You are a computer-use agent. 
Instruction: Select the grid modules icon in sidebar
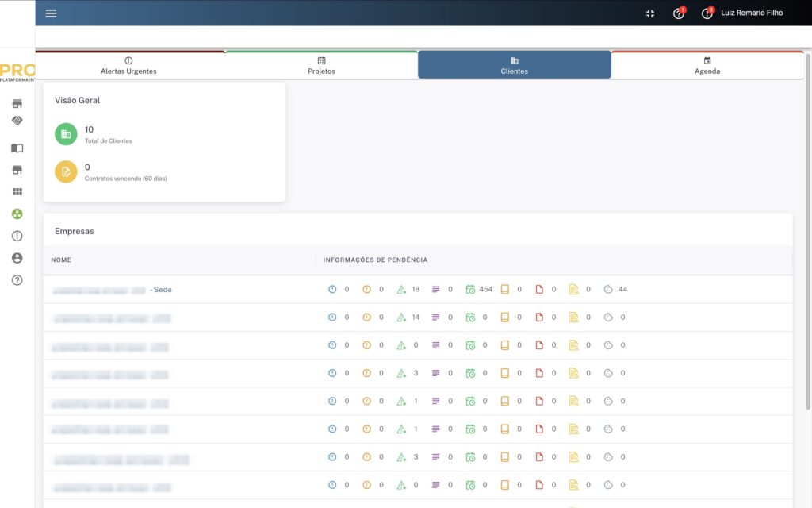17,192
